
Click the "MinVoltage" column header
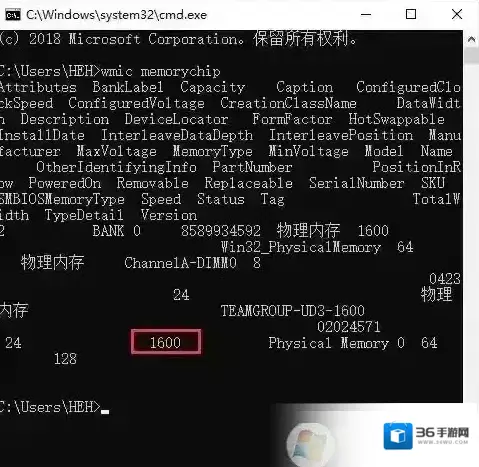(309, 151)
